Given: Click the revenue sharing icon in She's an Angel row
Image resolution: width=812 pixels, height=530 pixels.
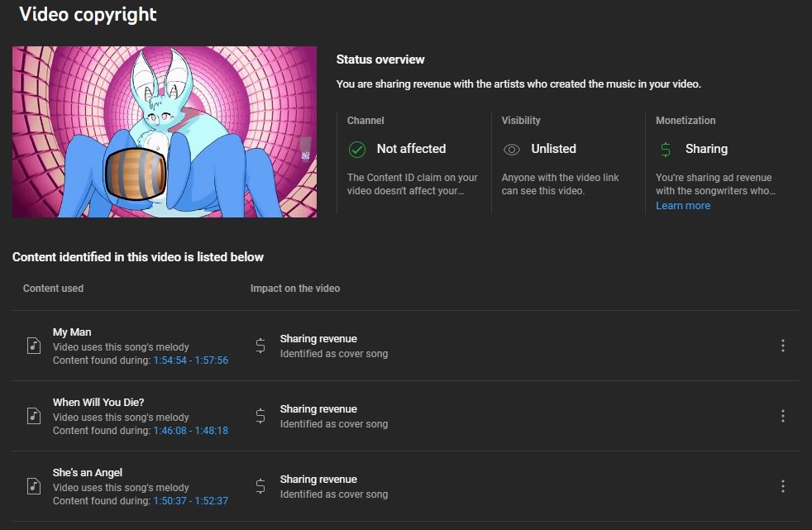Looking at the screenshot, I should click(260, 486).
